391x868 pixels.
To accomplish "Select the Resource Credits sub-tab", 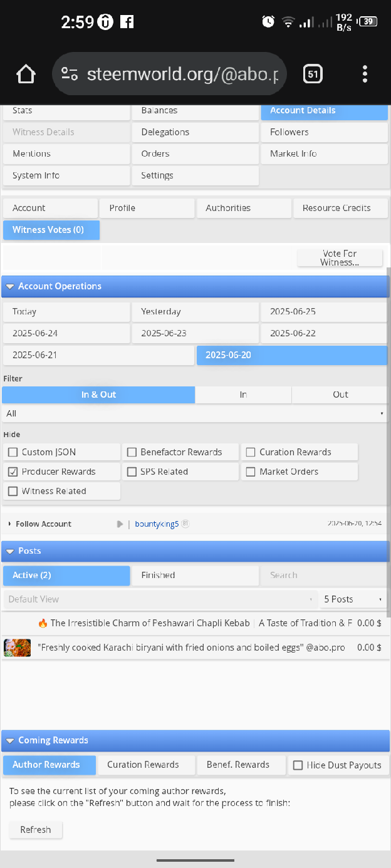I will [340, 209].
